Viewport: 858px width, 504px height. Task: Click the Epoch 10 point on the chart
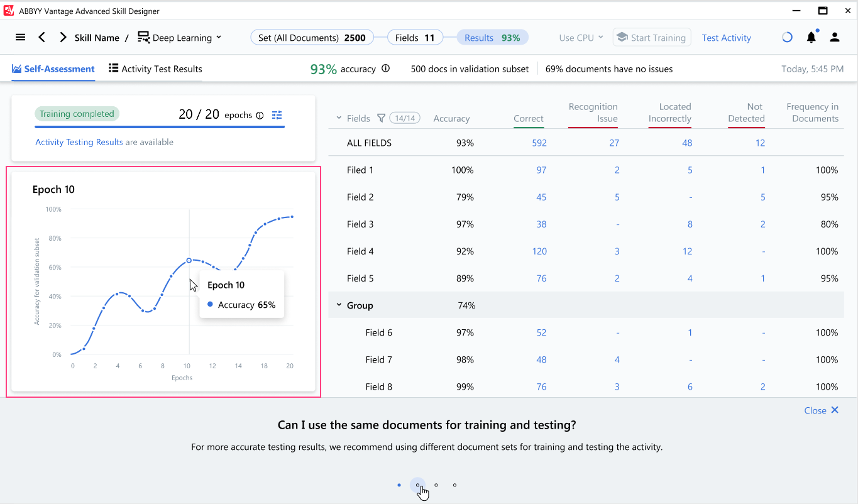click(189, 260)
